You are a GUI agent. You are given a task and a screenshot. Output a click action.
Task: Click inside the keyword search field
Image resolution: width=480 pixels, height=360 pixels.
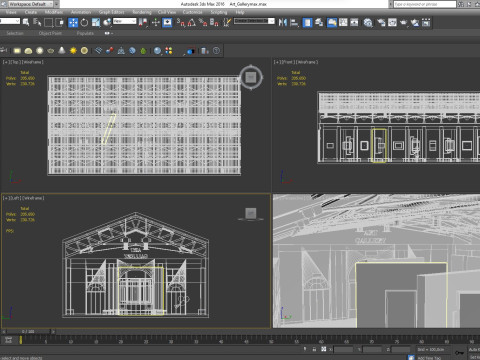coord(424,4)
